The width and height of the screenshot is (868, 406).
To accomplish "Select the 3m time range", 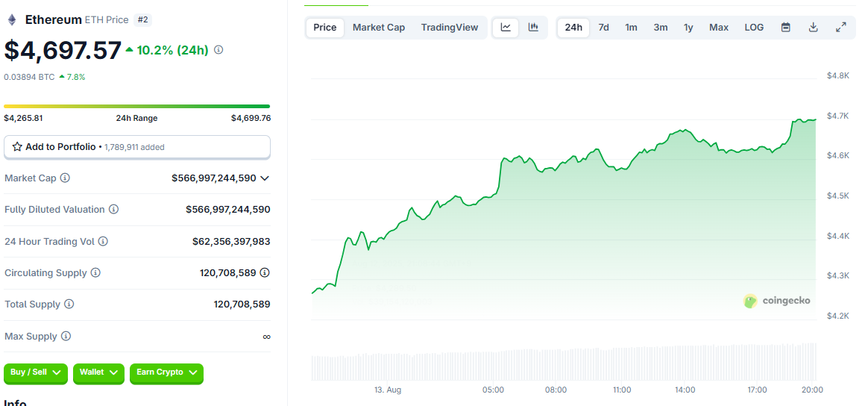I will click(661, 27).
